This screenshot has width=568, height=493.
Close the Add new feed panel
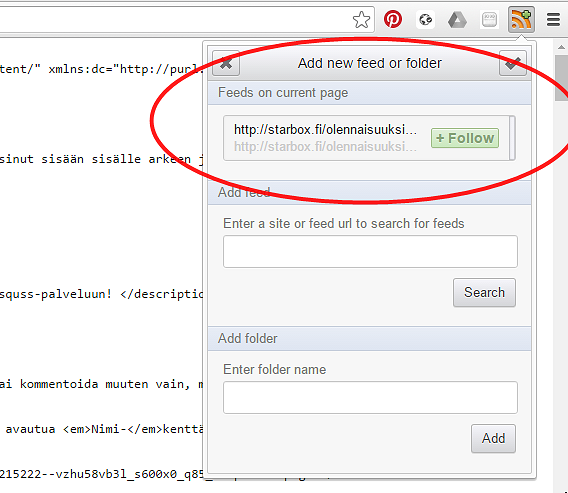click(x=226, y=63)
